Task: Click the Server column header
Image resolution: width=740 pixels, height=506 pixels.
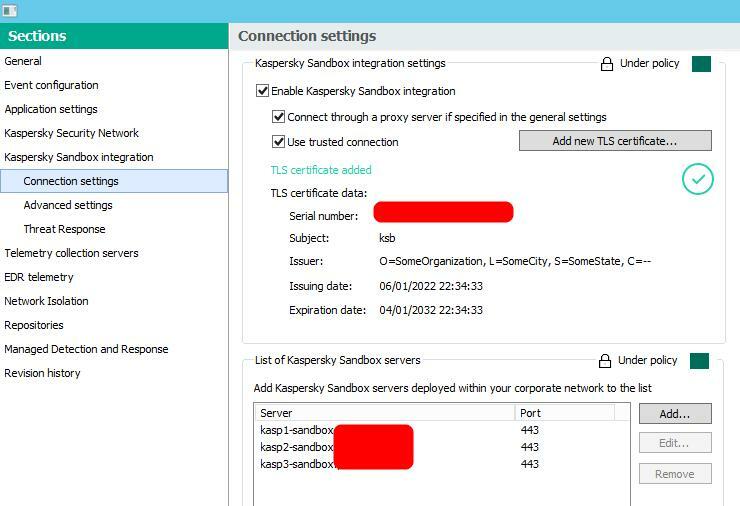Action: tap(385, 413)
